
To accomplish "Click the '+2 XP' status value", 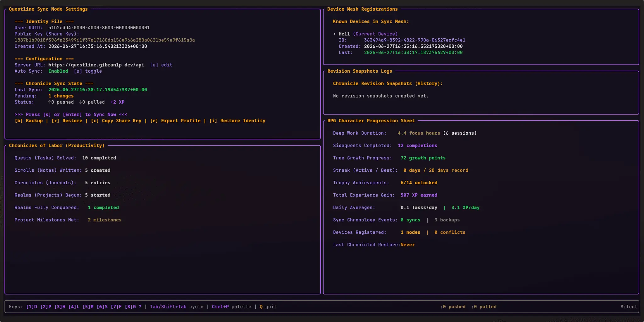I will pyautogui.click(x=117, y=102).
